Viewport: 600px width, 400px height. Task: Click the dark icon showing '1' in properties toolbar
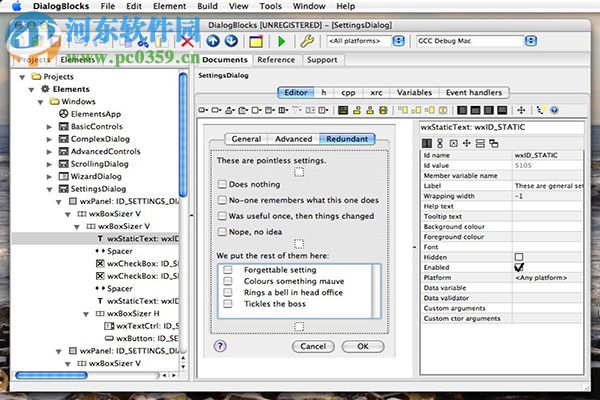[x=427, y=144]
